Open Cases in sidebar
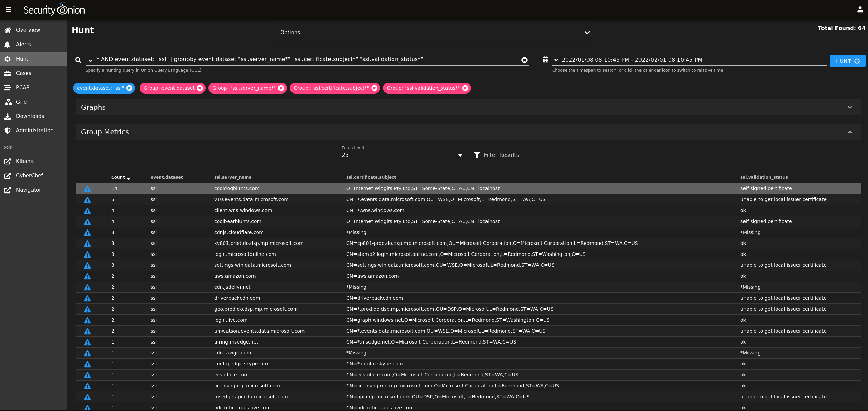This screenshot has height=411, width=868. click(x=34, y=73)
